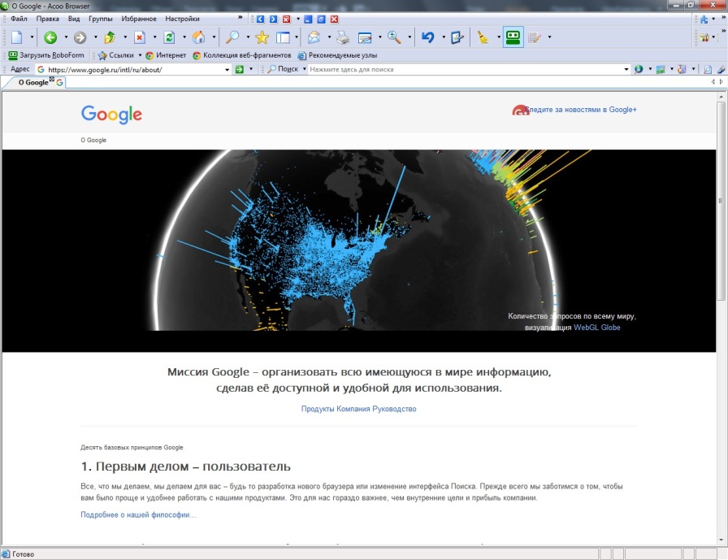
Task: Expand the broom Clean-up dropdown arrow
Action: [x=498, y=37]
